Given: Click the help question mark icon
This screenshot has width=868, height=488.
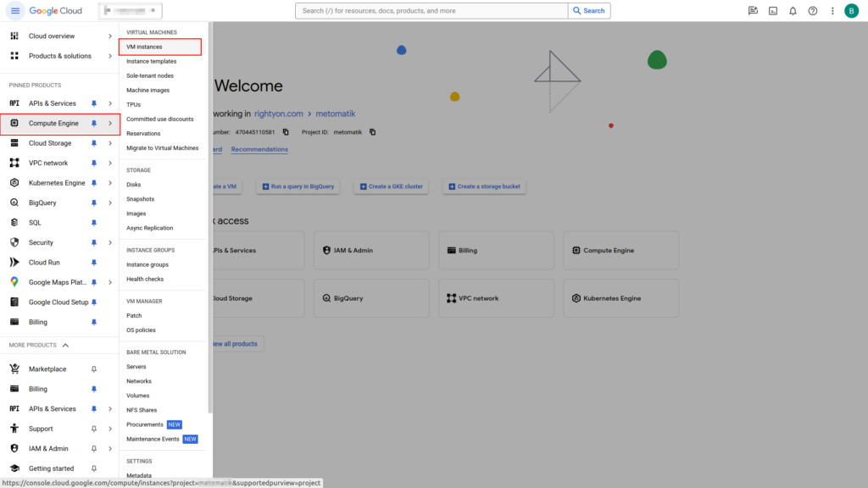Looking at the screenshot, I should 813,11.
